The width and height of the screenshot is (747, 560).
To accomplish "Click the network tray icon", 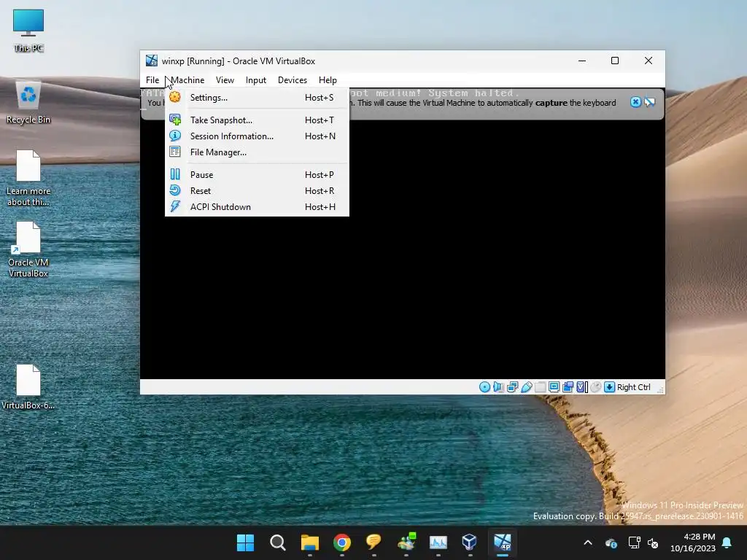I will point(634,542).
